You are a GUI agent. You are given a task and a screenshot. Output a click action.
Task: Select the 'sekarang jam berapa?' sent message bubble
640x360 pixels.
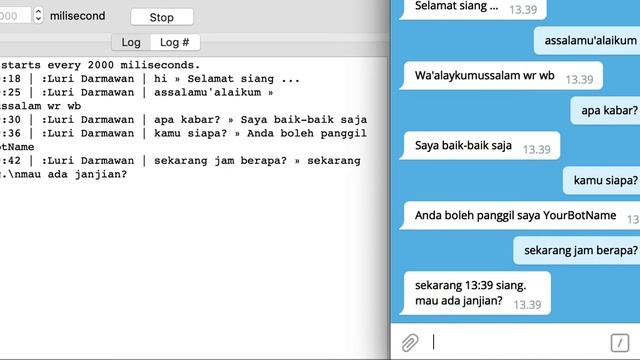[x=577, y=250]
